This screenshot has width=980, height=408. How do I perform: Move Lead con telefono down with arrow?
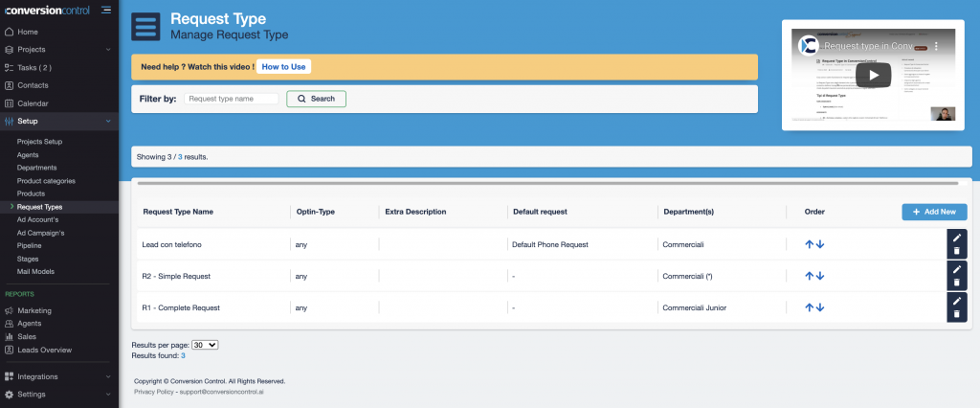pyautogui.click(x=820, y=244)
